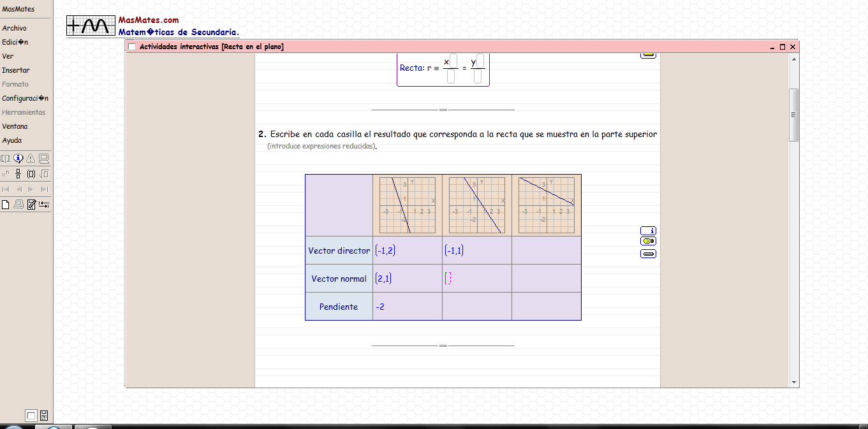This screenshot has height=429, width=868.
Task: Click the blank new page icon
Action: click(x=6, y=205)
